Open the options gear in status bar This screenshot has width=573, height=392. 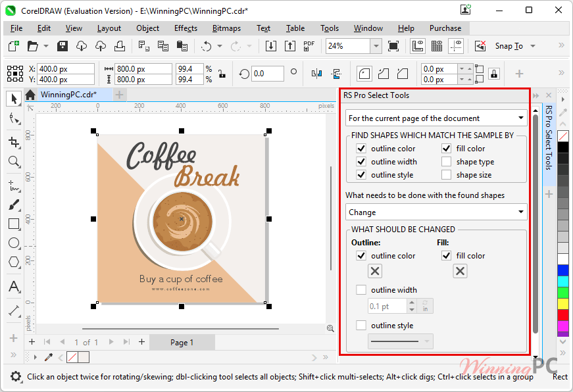[16, 376]
